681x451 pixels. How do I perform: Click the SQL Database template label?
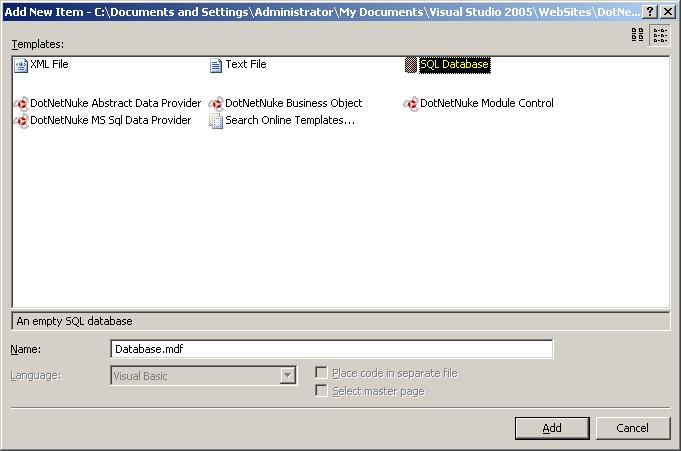pos(454,65)
